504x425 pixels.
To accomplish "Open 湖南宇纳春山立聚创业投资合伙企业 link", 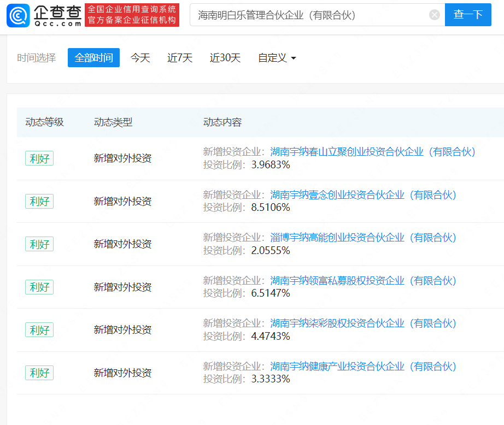I will click(373, 152).
